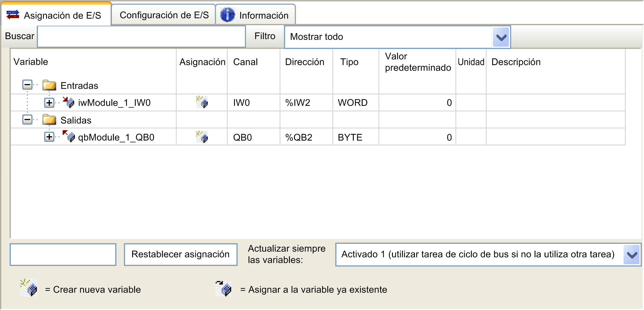Expand the iwModule_1_IW0 node
The width and height of the screenshot is (644, 310).
(49, 102)
